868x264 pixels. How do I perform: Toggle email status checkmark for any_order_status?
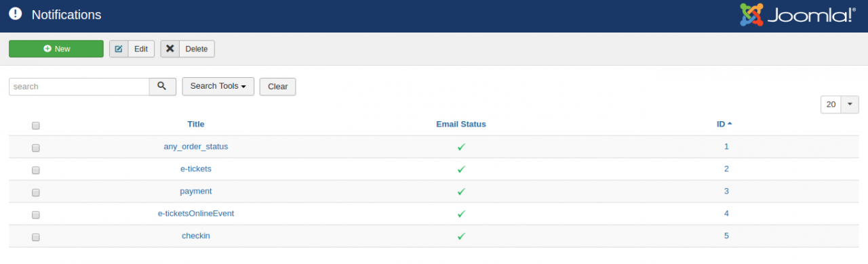pyautogui.click(x=461, y=147)
